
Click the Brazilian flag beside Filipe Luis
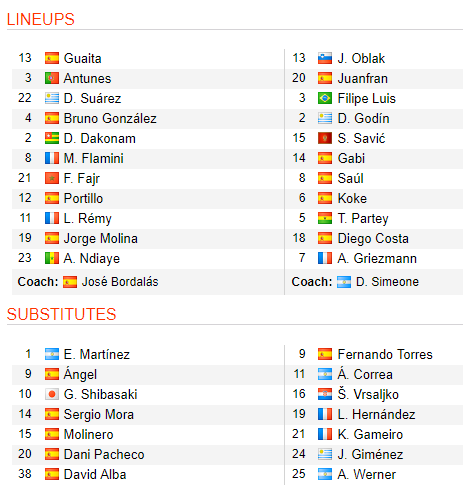[325, 98]
